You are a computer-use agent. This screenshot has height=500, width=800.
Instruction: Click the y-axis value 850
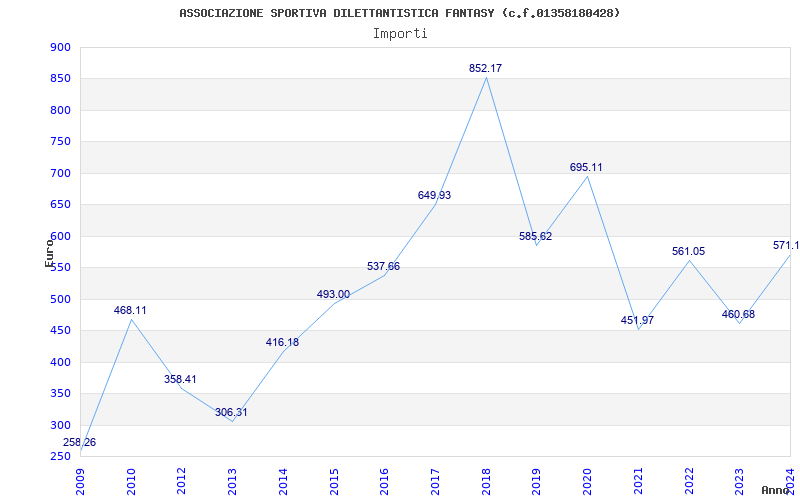click(60, 79)
